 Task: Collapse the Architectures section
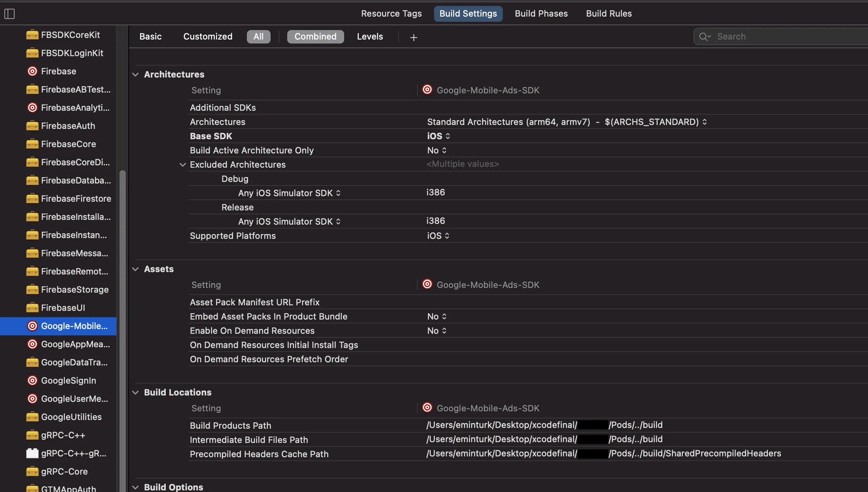click(x=135, y=74)
